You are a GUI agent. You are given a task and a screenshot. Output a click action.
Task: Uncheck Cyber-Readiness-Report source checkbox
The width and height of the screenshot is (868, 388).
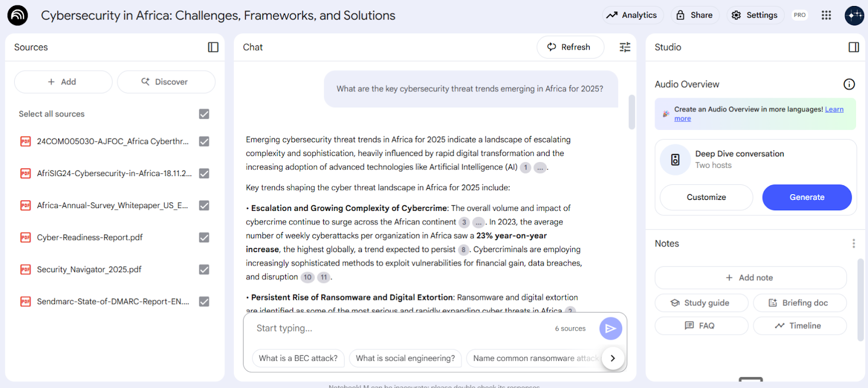204,237
